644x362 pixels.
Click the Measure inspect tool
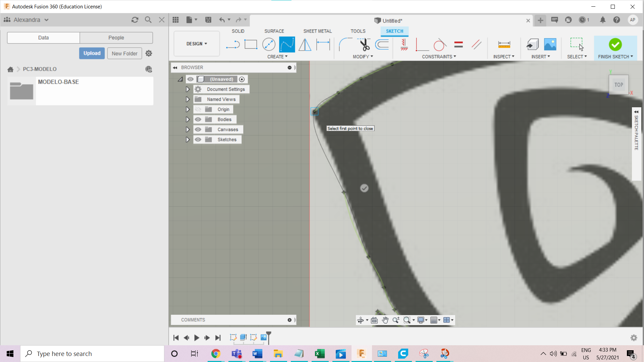[x=504, y=44]
